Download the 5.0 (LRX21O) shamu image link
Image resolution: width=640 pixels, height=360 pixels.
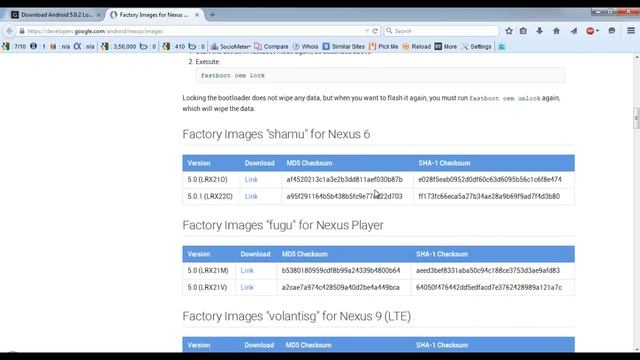[251, 180]
